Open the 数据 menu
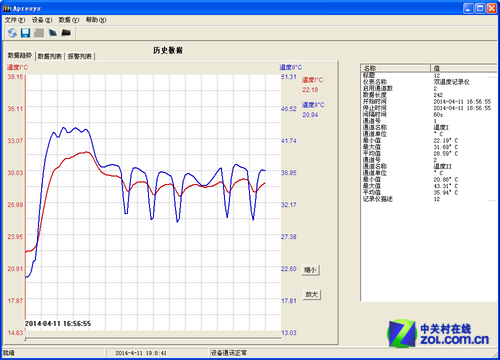The width and height of the screenshot is (500, 360). tap(69, 20)
